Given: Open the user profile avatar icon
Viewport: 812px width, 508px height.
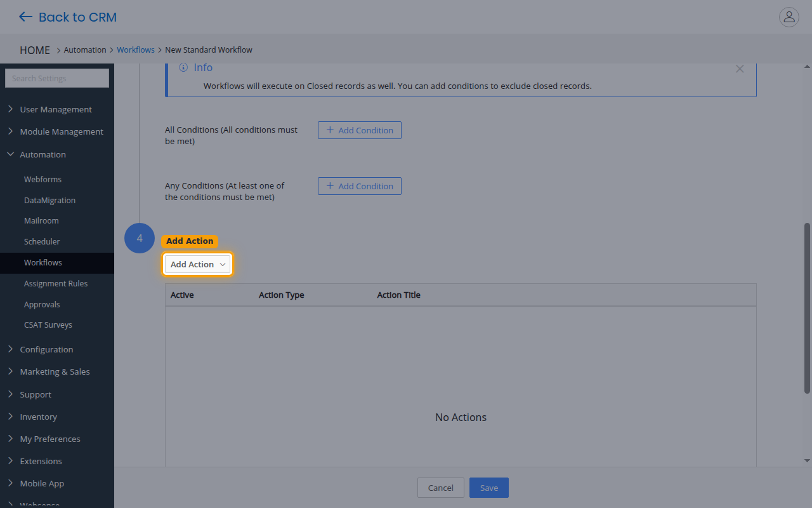Looking at the screenshot, I should (789, 17).
